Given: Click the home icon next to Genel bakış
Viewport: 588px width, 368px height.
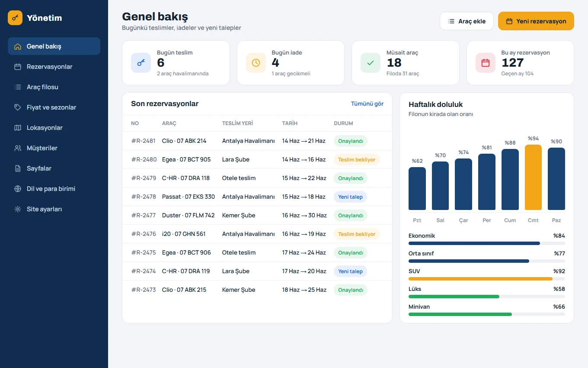Looking at the screenshot, I should (x=18, y=46).
